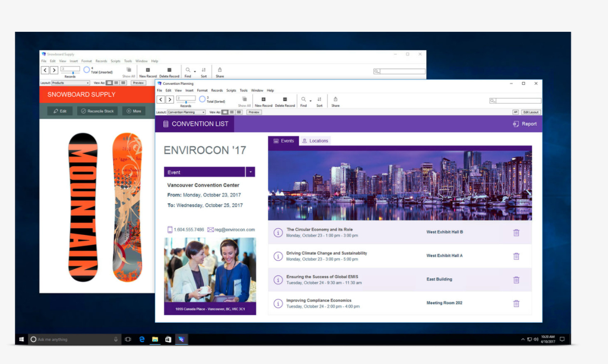Viewport: 608px width, 364px height.
Task: Open Scripts menu in Convention Planning window
Action: click(x=231, y=91)
